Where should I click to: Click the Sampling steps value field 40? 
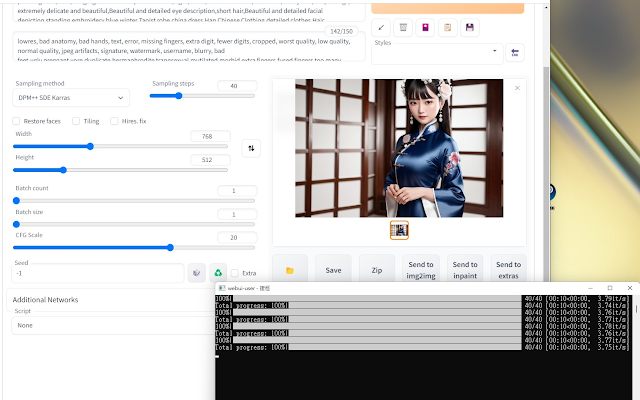pyautogui.click(x=237, y=86)
